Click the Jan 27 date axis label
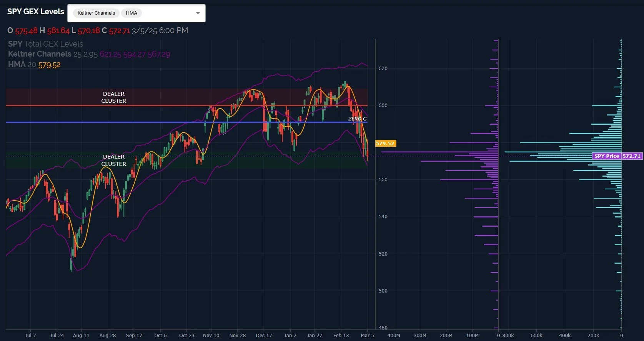This screenshot has height=341, width=644. pyautogui.click(x=315, y=335)
